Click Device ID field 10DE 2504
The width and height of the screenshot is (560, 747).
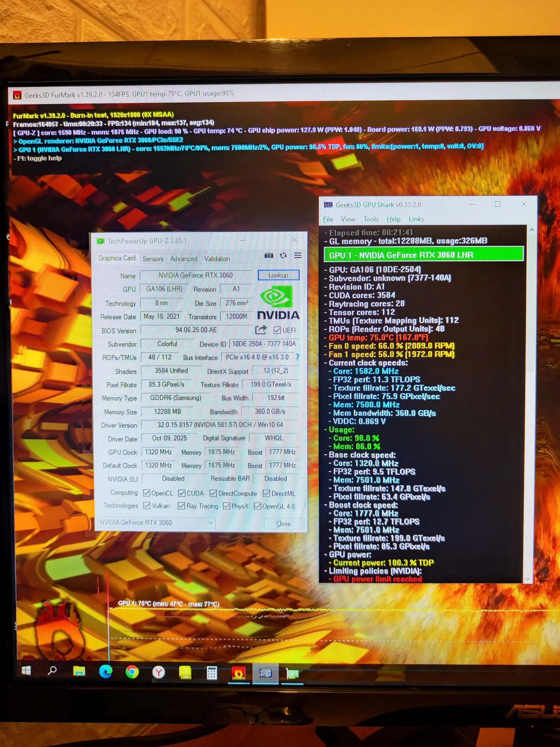tap(264, 344)
